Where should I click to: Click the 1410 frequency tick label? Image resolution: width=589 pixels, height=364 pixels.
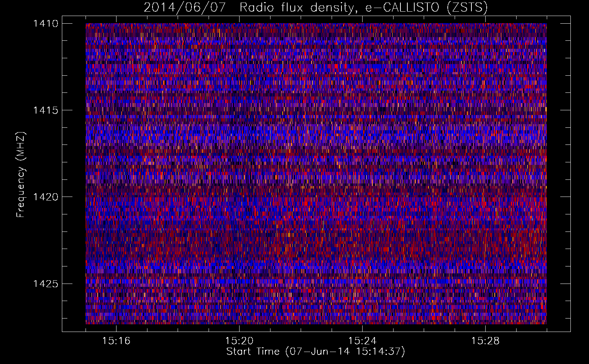coord(46,24)
